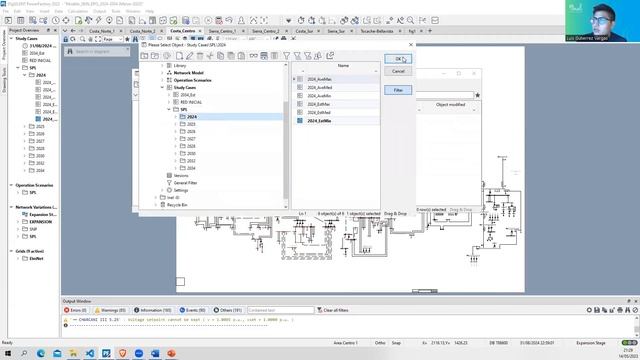
Task: Toggle the Events output filter
Action: tap(192, 310)
